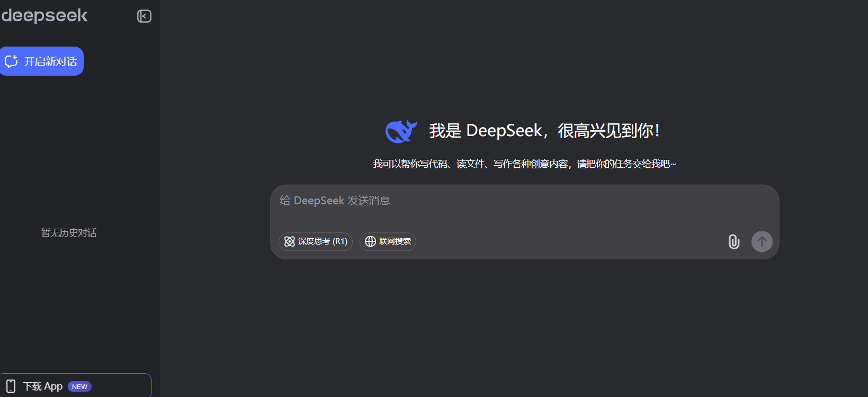
Task: Click the 暂无历史对话 text in sidebar
Action: (x=69, y=233)
